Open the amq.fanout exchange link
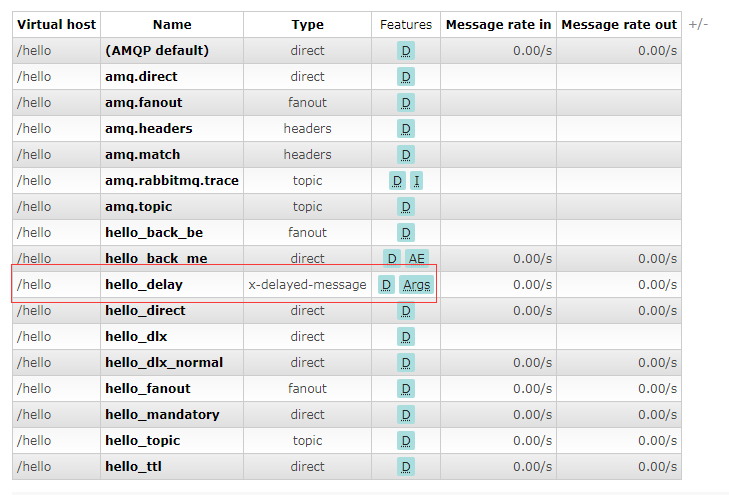729x495 pixels. (x=144, y=103)
